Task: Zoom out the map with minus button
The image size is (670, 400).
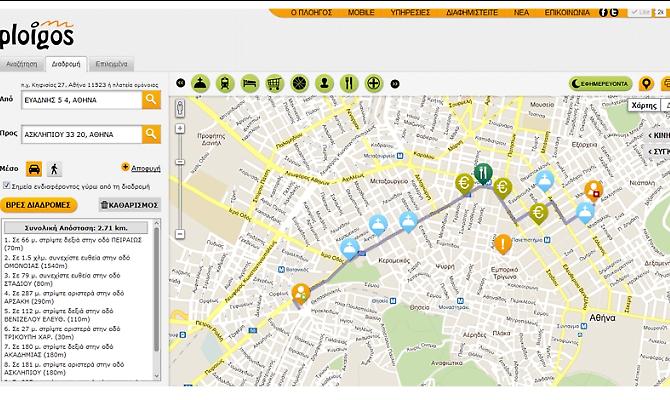Action: pyautogui.click(x=180, y=234)
